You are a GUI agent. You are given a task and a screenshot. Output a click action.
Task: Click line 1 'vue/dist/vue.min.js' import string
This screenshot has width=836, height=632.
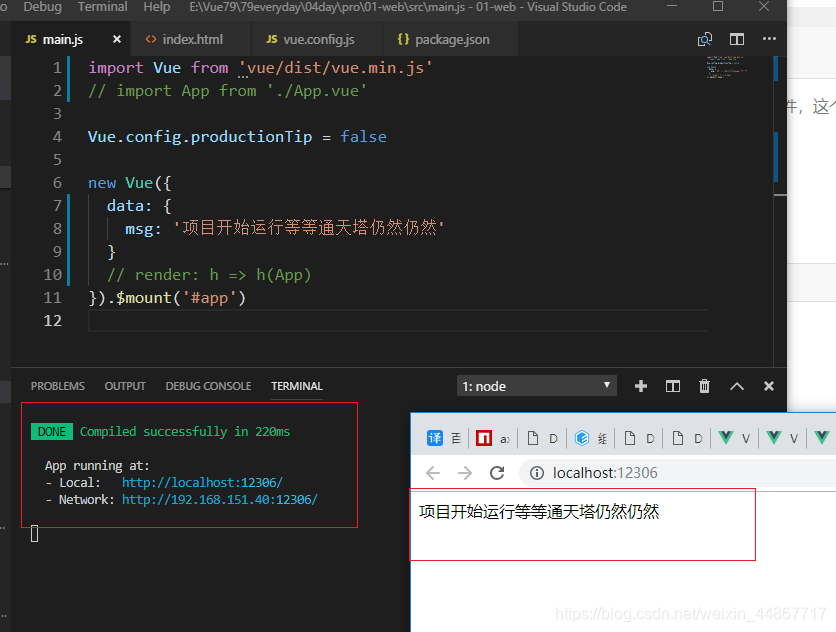pos(335,68)
